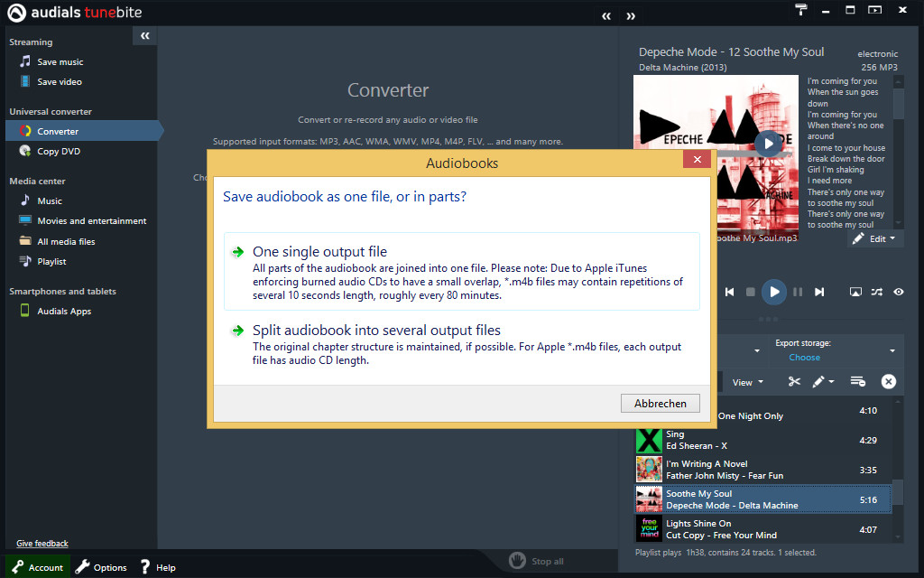Viewport: 924px width, 578px height.
Task: Open the dropdown arrow left of Export storage
Action: tap(757, 351)
